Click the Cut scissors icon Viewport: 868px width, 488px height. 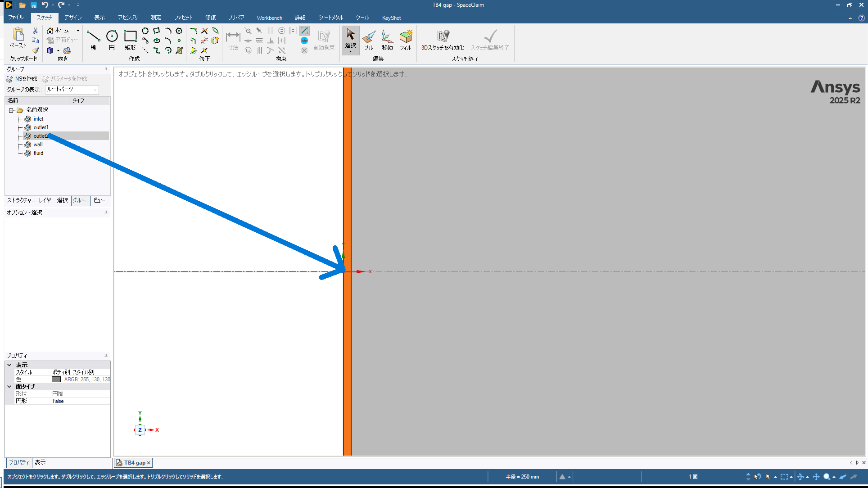36,31
